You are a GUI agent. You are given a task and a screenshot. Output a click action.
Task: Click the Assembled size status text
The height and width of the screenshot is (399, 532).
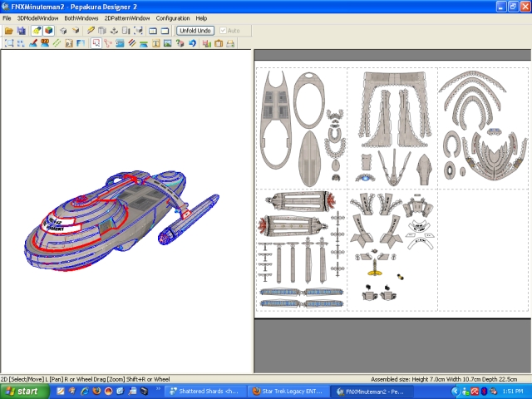(444, 379)
